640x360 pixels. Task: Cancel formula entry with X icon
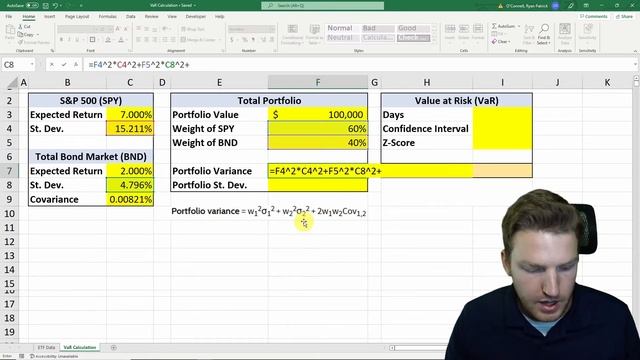click(52, 64)
